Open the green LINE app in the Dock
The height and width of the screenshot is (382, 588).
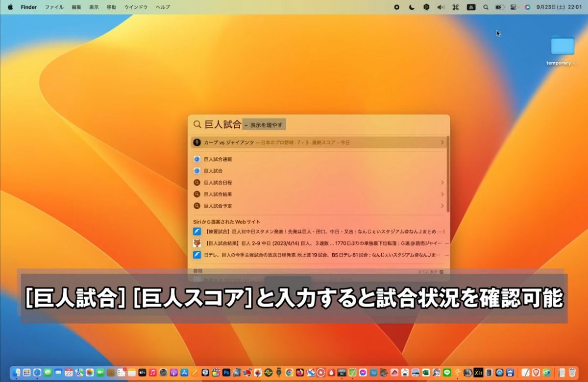click(x=447, y=373)
